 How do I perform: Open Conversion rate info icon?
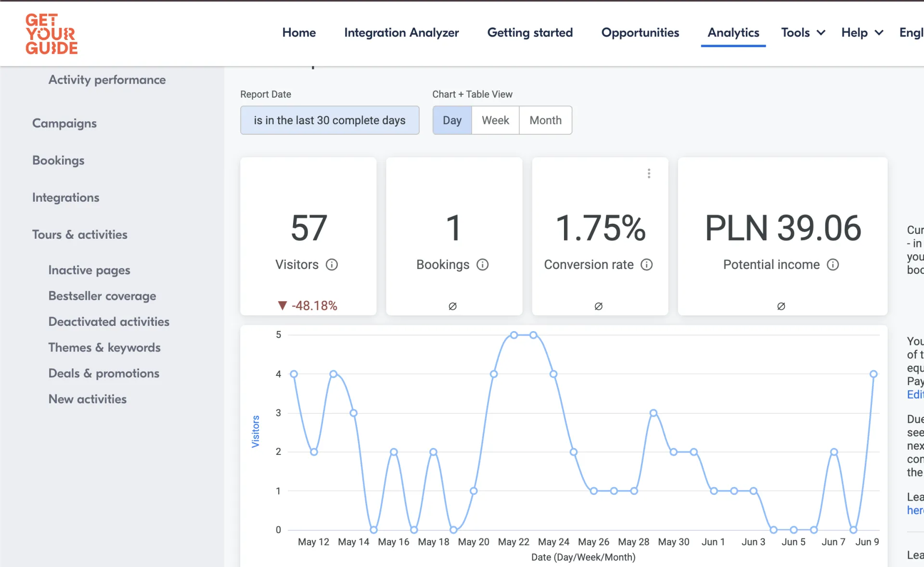[x=646, y=265]
